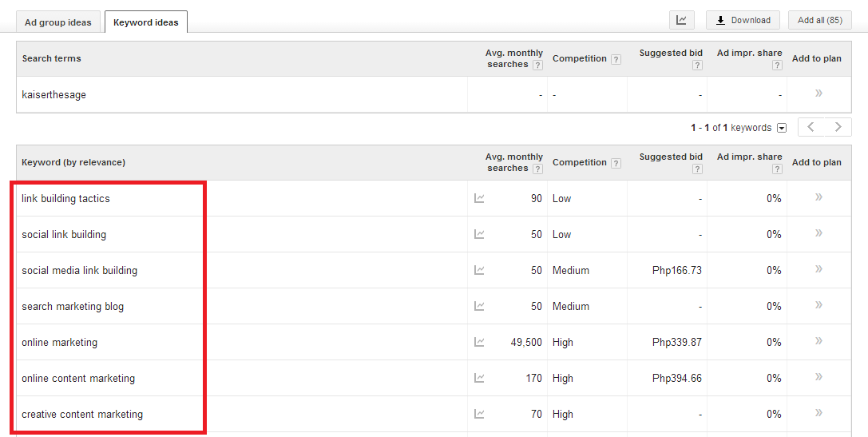Image resolution: width=868 pixels, height=437 pixels.
Task: Open the trend chart for 'online marketing'
Action: (x=479, y=342)
